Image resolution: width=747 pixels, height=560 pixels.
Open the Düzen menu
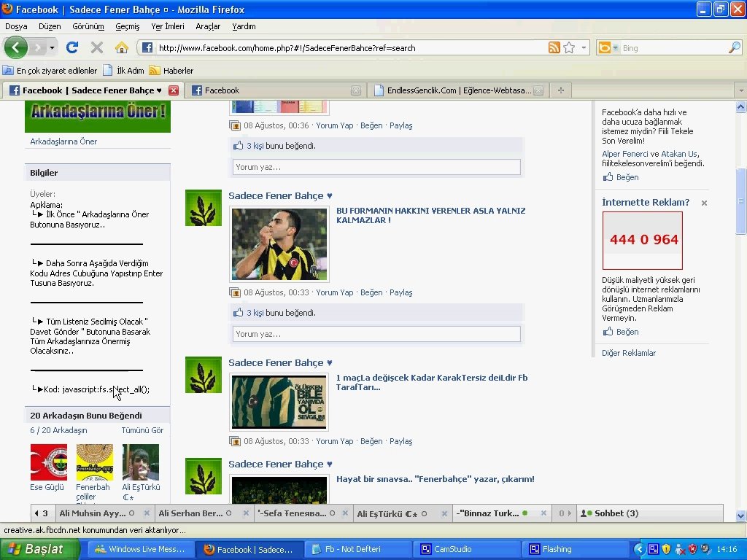[50, 26]
